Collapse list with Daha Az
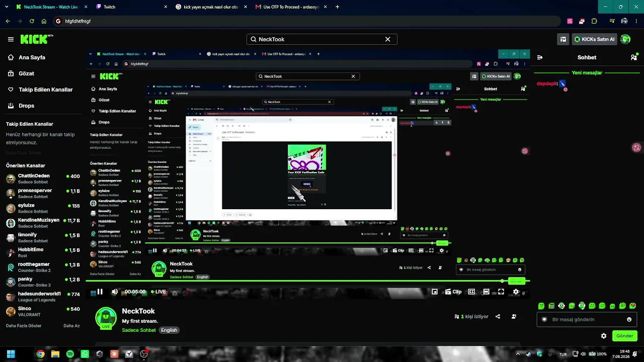Image resolution: width=644 pixels, height=362 pixels. 71,326
